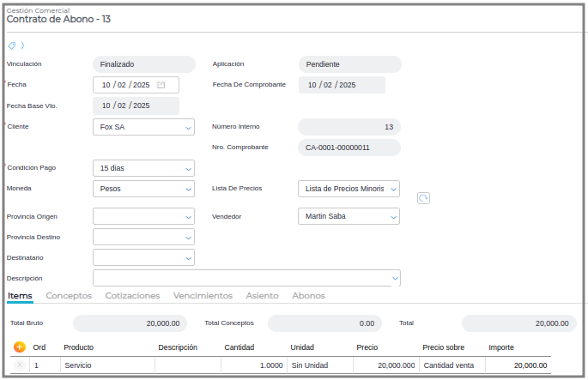Open the Provincia Origen dropdown

point(188,216)
